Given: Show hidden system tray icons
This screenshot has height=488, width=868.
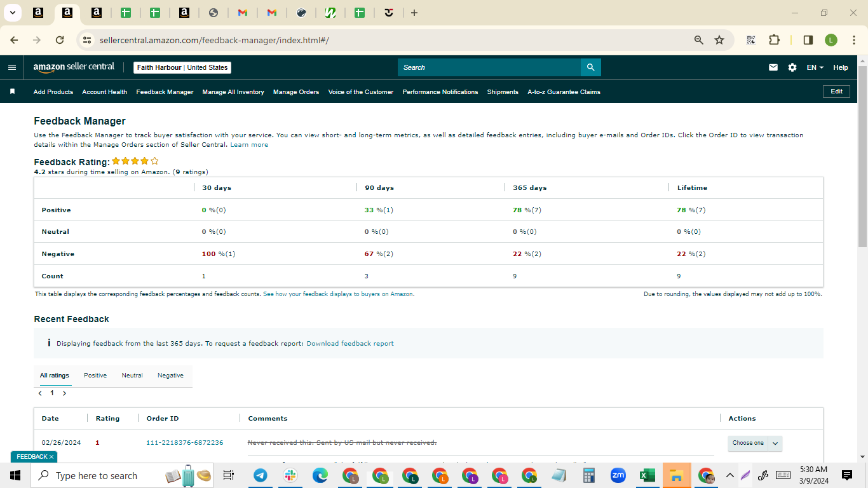Looking at the screenshot, I should [x=729, y=475].
